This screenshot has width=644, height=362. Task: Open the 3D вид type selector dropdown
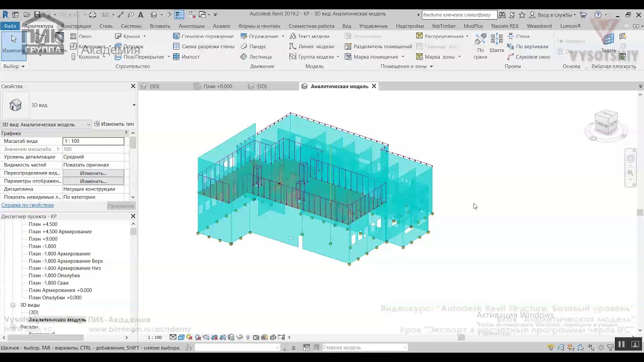point(134,105)
